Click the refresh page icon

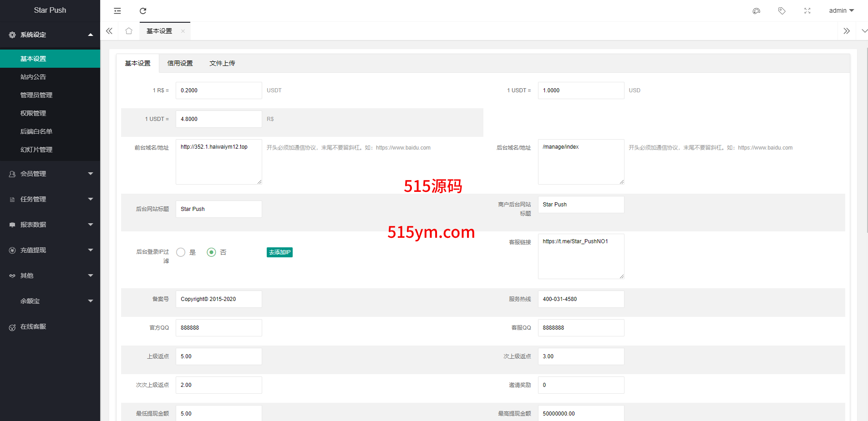143,11
